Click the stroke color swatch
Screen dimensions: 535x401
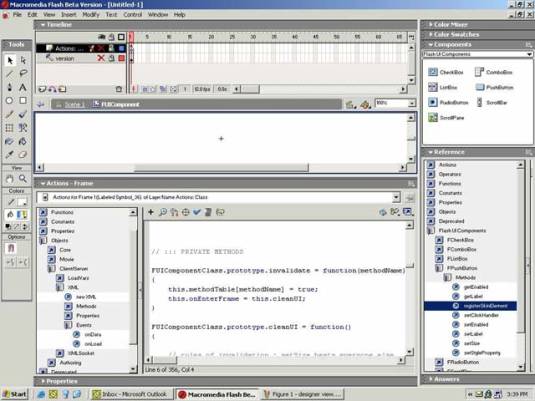coord(23,202)
